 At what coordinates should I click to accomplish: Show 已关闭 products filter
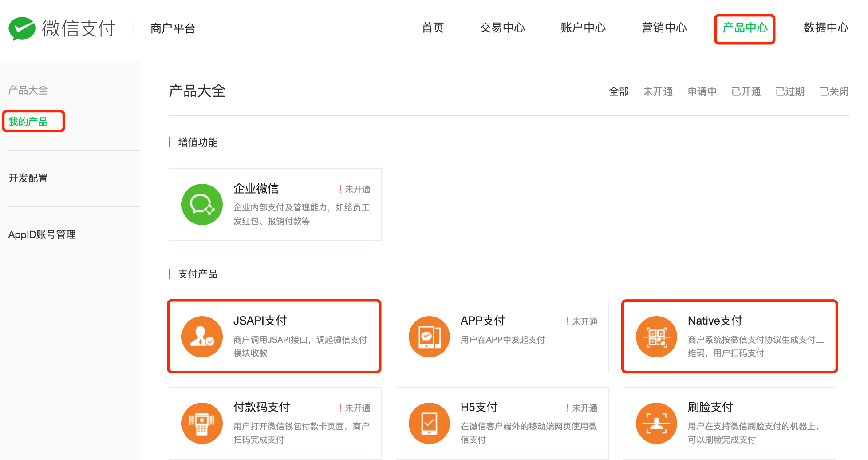(x=834, y=91)
